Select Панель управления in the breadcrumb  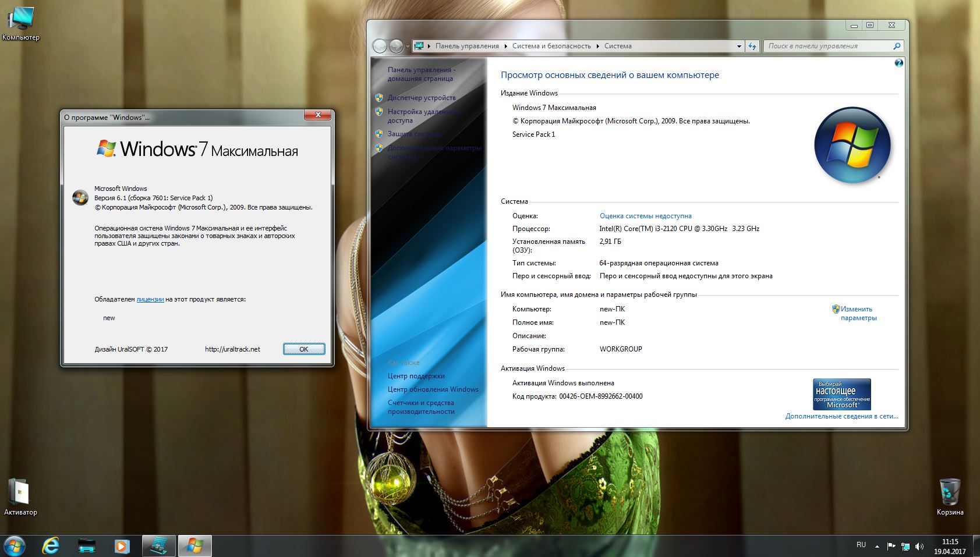pyautogui.click(x=467, y=46)
